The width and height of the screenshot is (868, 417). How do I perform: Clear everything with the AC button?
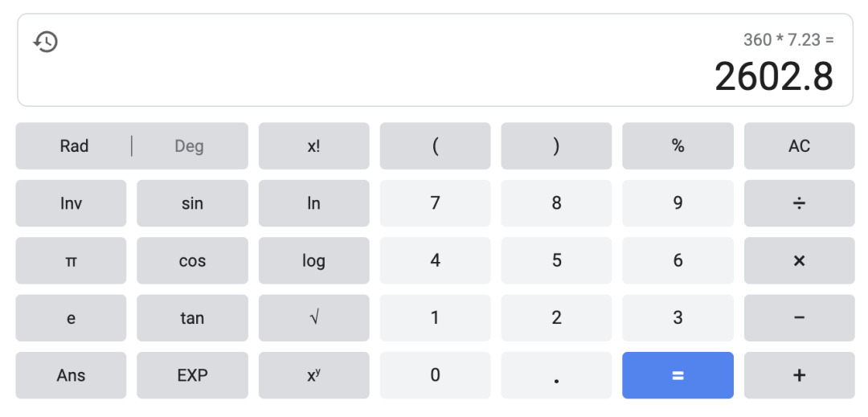coord(799,146)
